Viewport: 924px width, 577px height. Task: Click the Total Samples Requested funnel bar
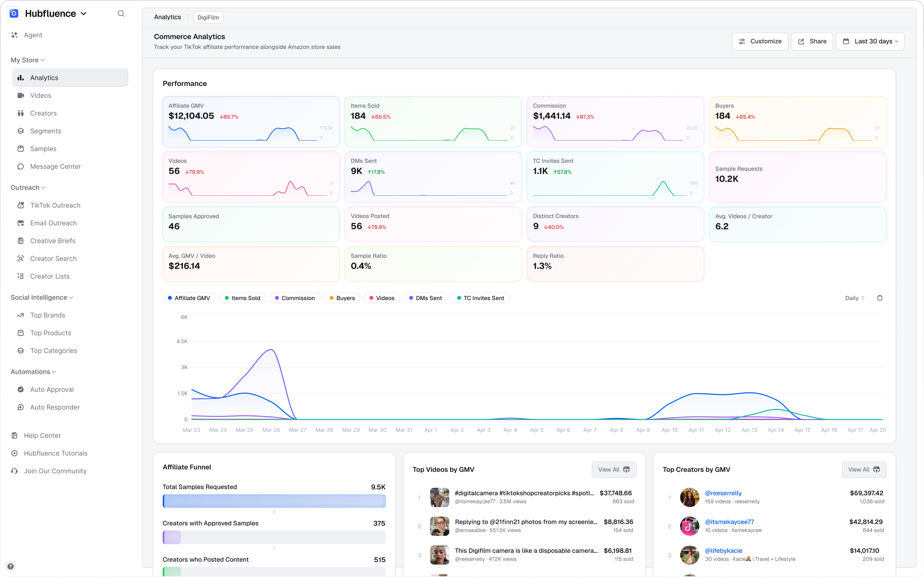click(274, 501)
